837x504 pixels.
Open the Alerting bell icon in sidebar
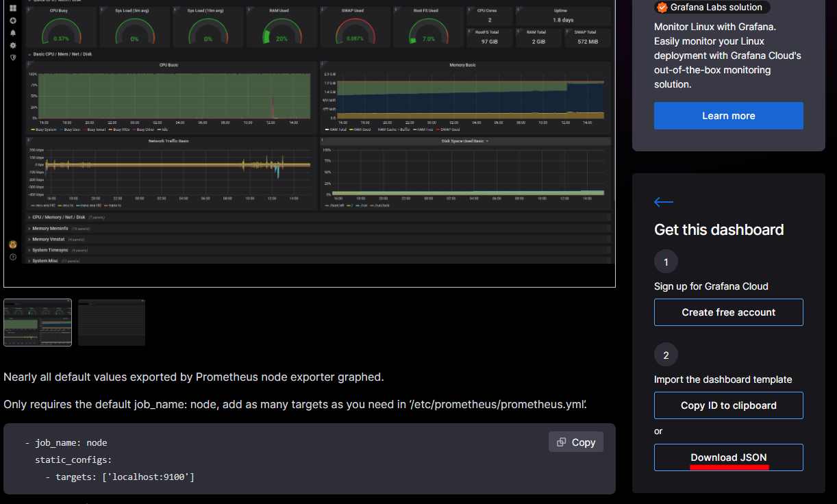click(x=12, y=32)
